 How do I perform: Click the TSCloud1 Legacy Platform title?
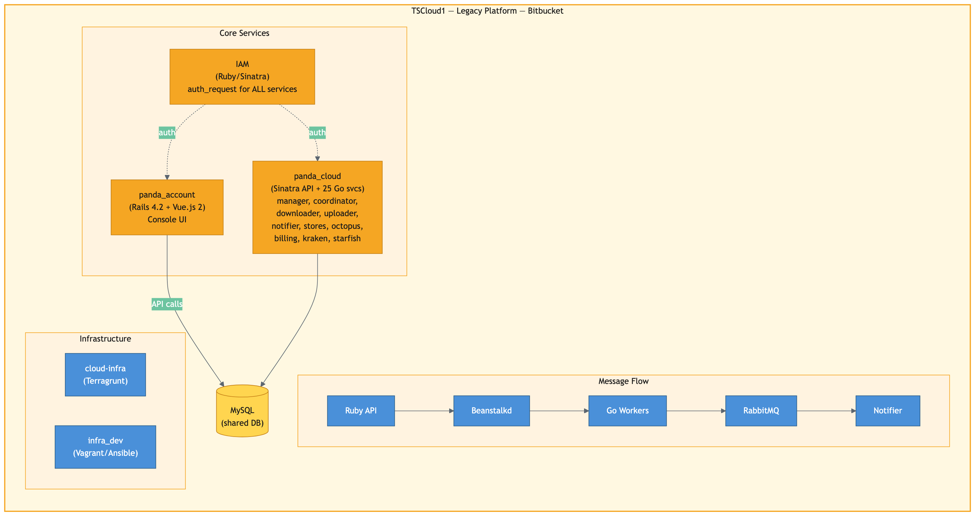(x=487, y=11)
